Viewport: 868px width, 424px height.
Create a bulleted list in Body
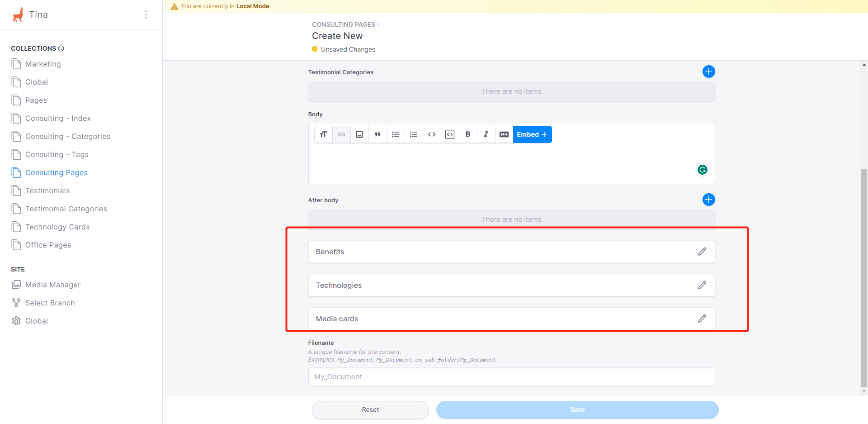[x=396, y=134]
